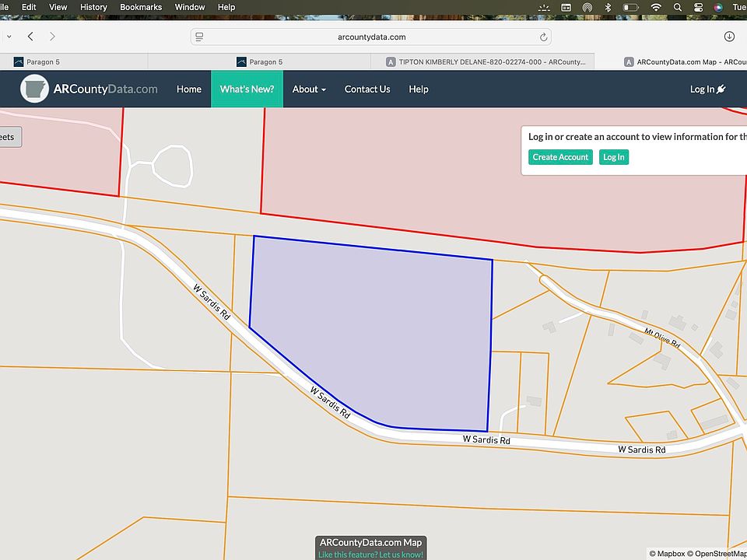
Task: Switch to the second Paragon 5 tab
Action: pyautogui.click(x=260, y=62)
